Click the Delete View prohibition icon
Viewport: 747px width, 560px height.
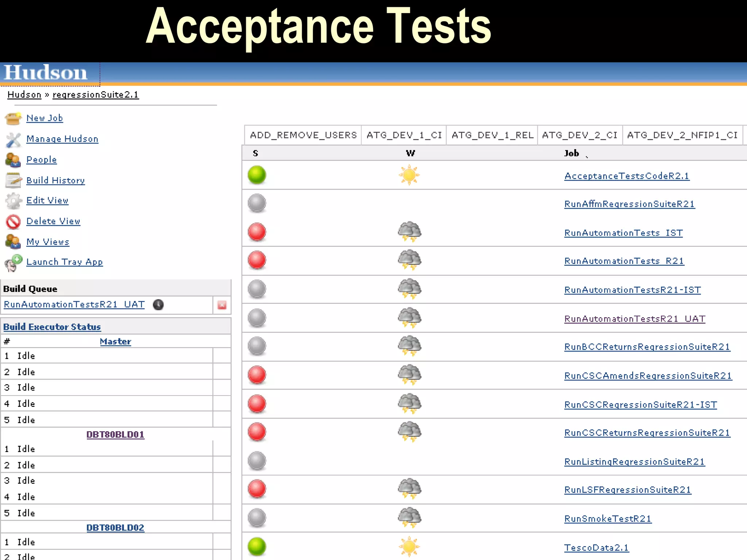[x=13, y=222]
